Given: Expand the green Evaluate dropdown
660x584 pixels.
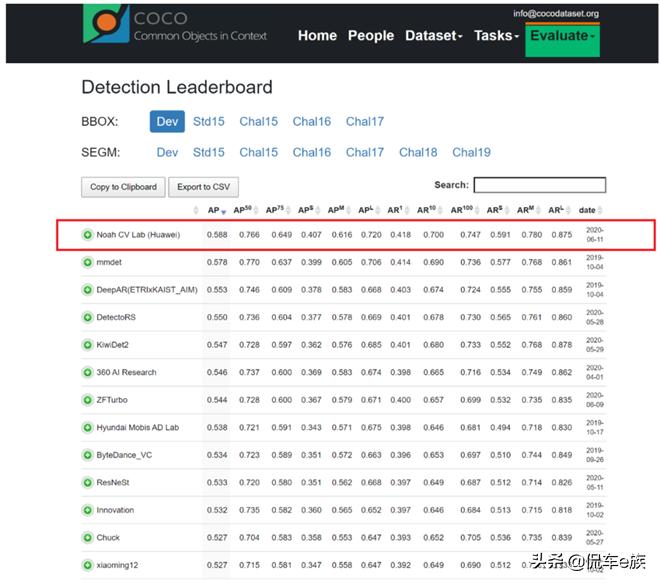Looking at the screenshot, I should tap(561, 36).
